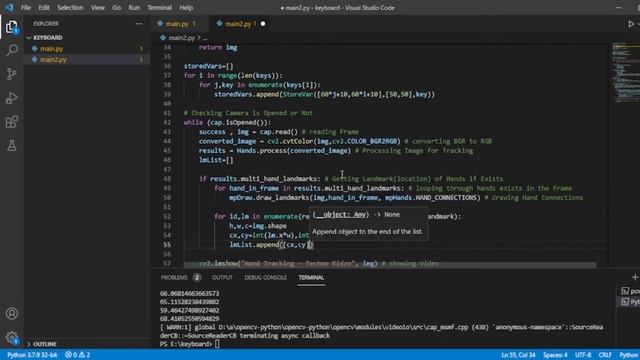Switch to main2.py editor tab

click(x=238, y=24)
